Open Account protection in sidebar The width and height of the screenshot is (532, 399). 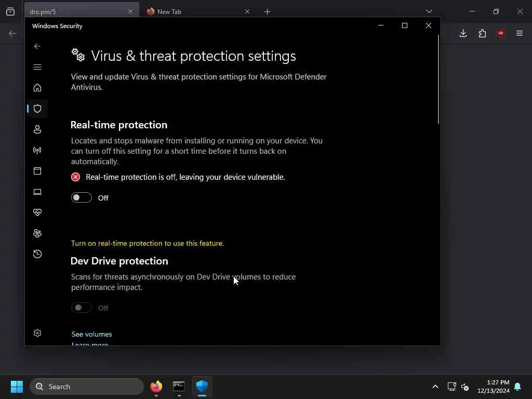coord(37,129)
